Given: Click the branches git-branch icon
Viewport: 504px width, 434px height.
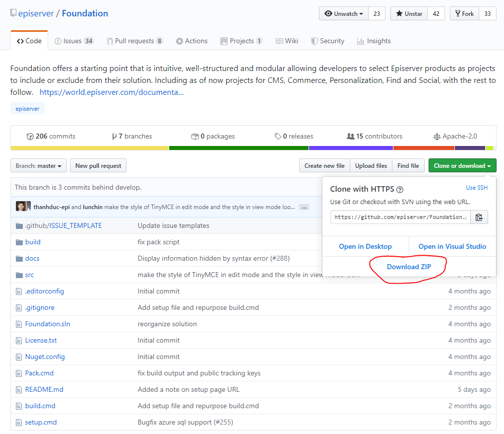Looking at the screenshot, I should pos(114,137).
